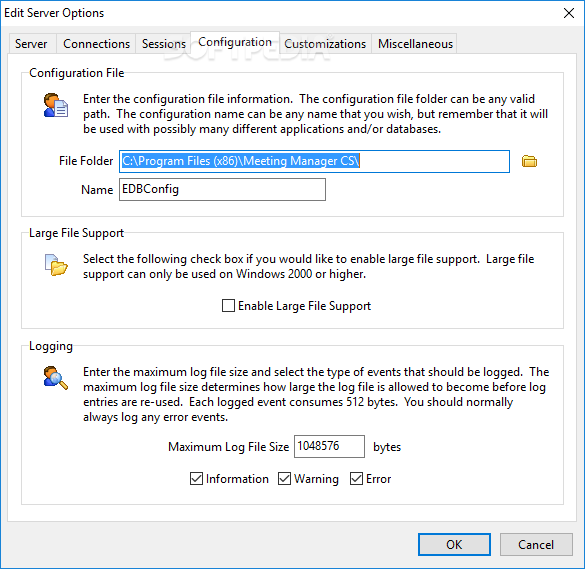The height and width of the screenshot is (569, 585).
Task: Select the Configuration tab
Action: coord(235,42)
